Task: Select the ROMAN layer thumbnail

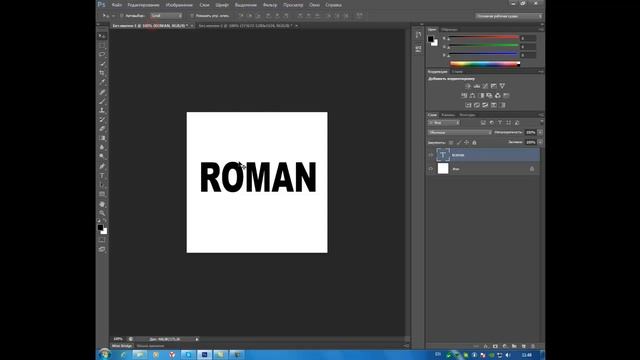Action: [x=443, y=155]
